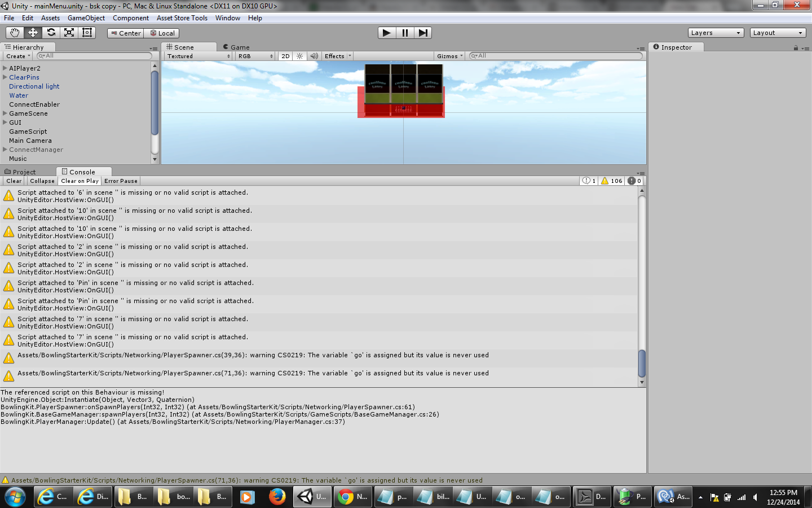Open the Gizmos dropdown

[448, 56]
